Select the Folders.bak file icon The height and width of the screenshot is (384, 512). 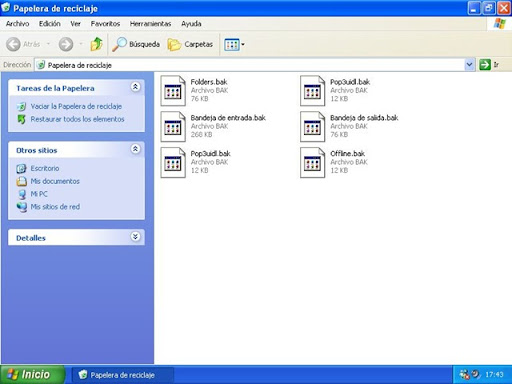click(x=173, y=91)
